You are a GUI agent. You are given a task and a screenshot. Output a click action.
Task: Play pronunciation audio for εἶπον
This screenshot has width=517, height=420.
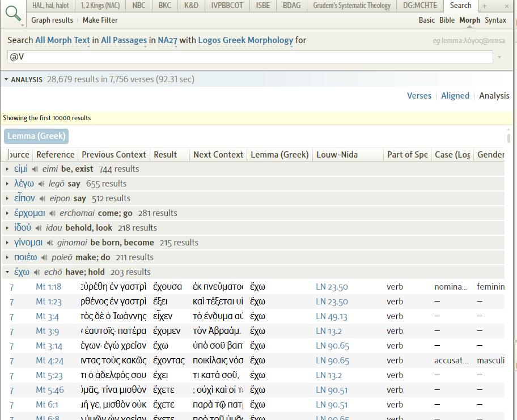click(42, 199)
